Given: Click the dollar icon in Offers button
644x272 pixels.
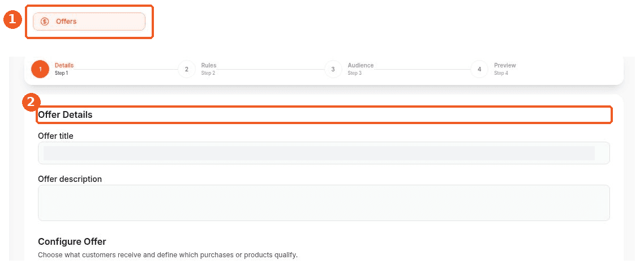Looking at the screenshot, I should tap(45, 22).
